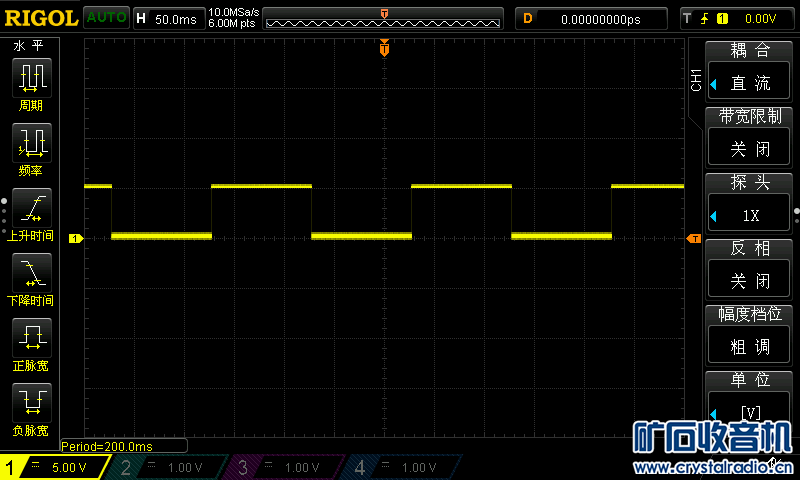Viewport: 800px width, 480px height.
Task: Click the D delay 0.00000000ps readout
Action: (x=591, y=19)
